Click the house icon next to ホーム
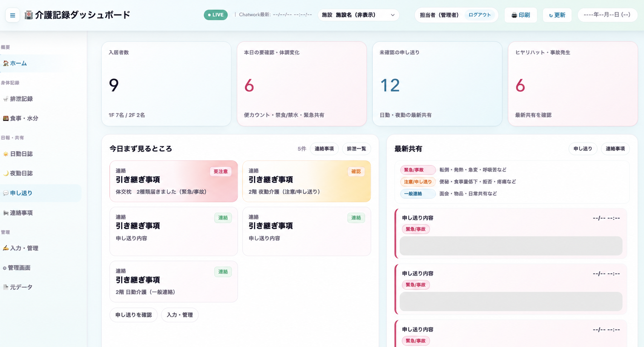Image resolution: width=644 pixels, height=347 pixels. point(6,63)
